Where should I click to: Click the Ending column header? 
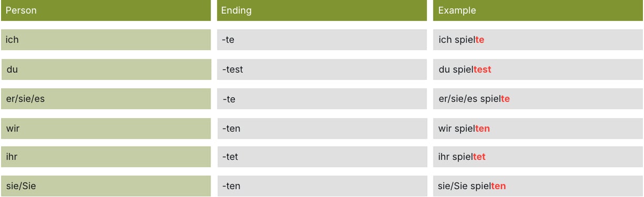point(322,11)
